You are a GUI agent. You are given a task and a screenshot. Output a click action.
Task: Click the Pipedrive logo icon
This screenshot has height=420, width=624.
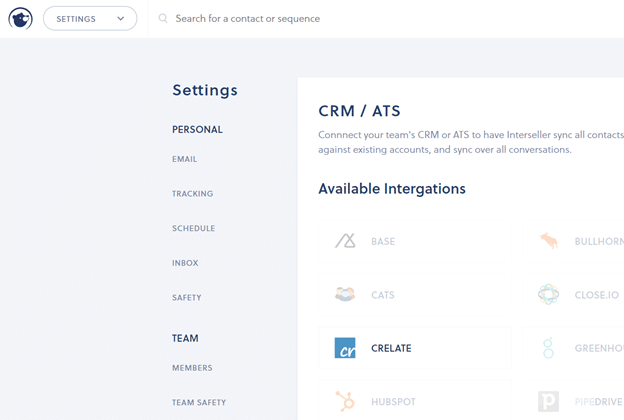(548, 401)
